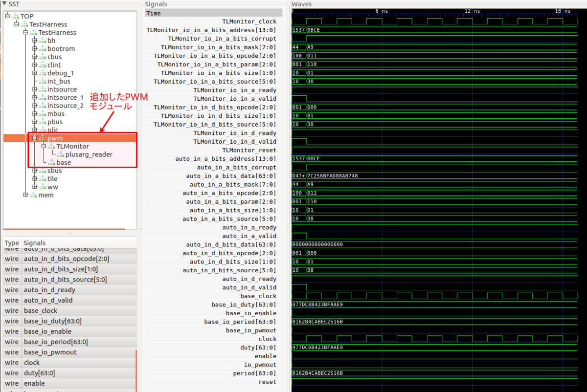Click the TLMonitor icon under pwm
Screen dimensions: 587x392
51,146
